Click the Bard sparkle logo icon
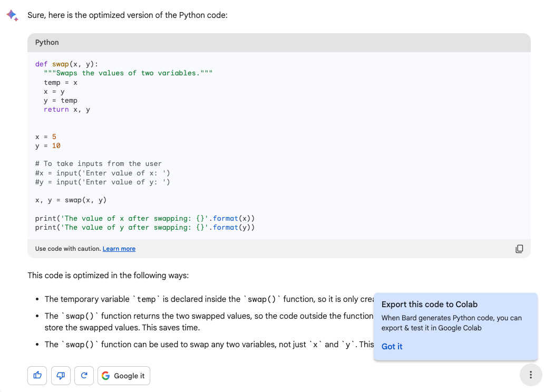The width and height of the screenshot is (544, 392). click(x=12, y=15)
